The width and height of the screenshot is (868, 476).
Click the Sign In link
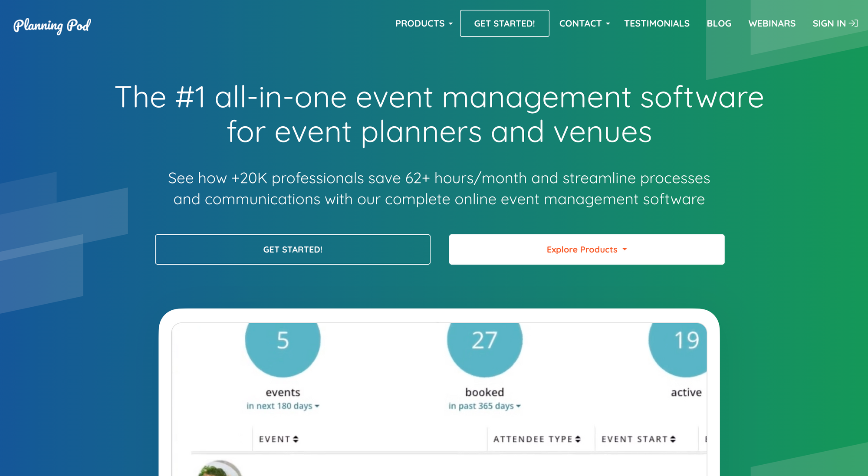coord(835,23)
